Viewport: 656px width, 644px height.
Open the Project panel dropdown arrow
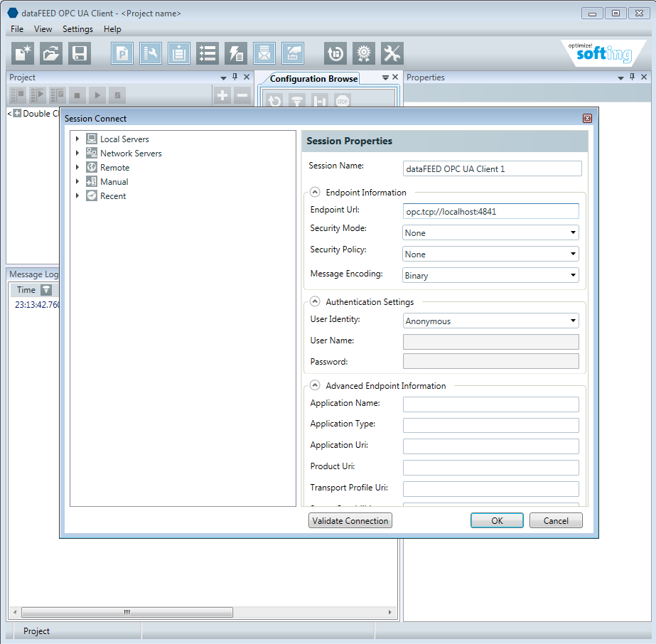coord(223,77)
